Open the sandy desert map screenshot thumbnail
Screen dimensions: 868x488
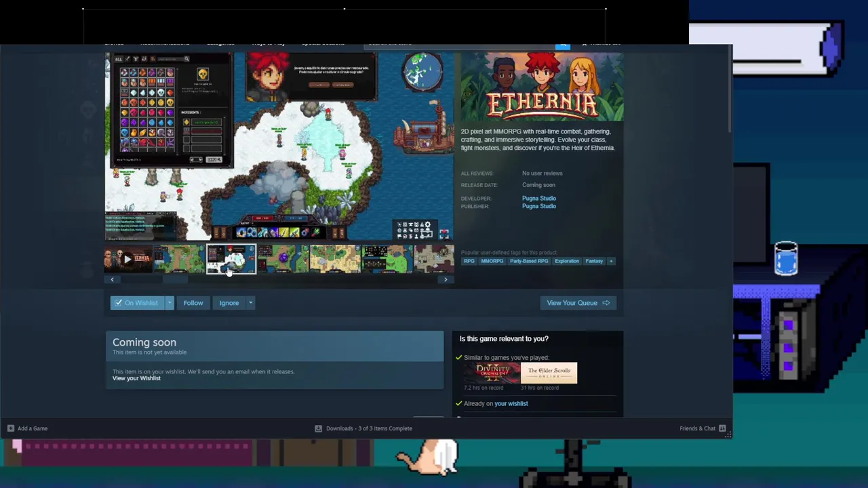[x=335, y=259]
